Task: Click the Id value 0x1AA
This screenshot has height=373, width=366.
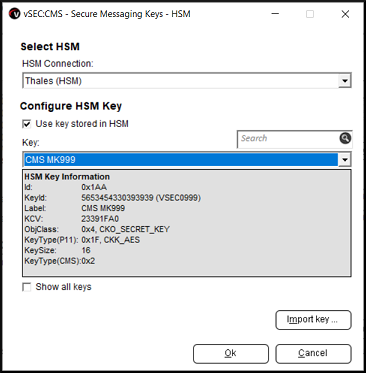Action: pos(94,187)
